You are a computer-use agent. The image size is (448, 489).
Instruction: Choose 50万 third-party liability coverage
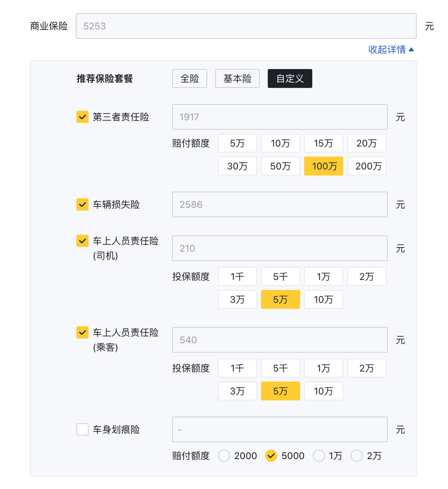[280, 166]
